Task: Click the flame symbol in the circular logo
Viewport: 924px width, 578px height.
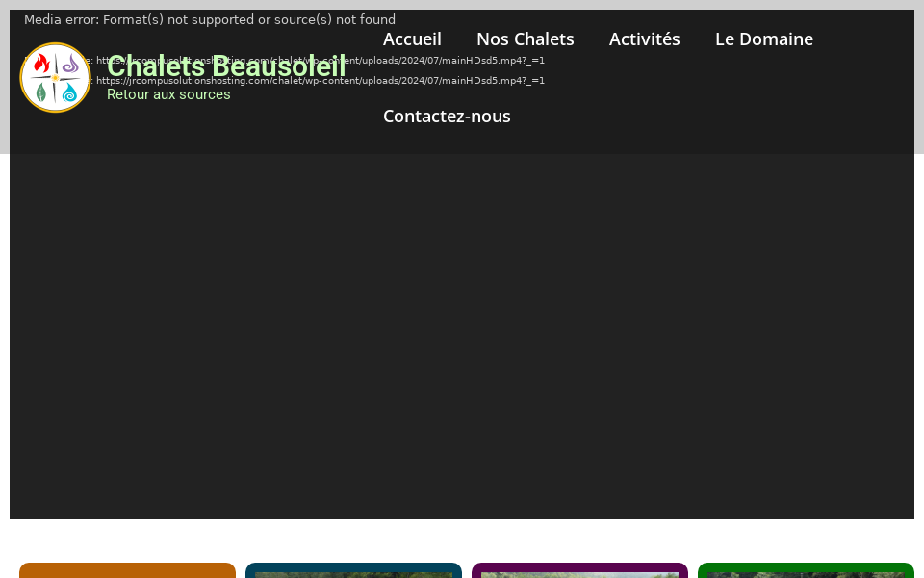Action: [x=41, y=63]
